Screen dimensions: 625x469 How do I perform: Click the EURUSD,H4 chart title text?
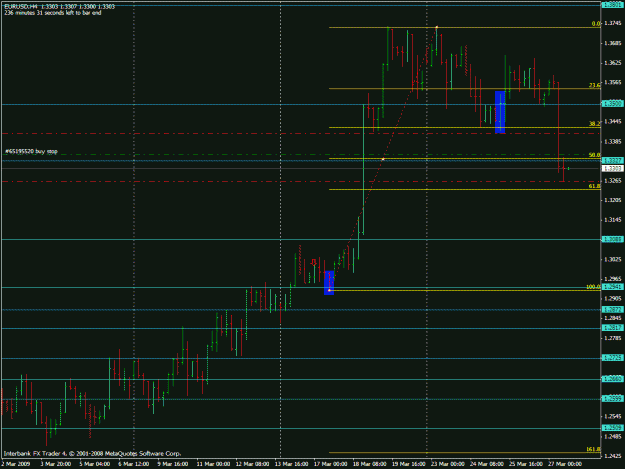[60, 7]
